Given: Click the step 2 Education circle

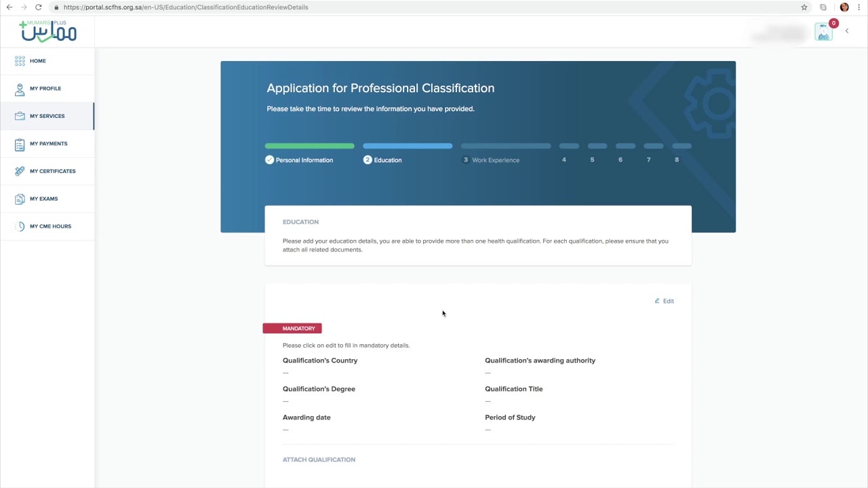Looking at the screenshot, I should coord(368,160).
